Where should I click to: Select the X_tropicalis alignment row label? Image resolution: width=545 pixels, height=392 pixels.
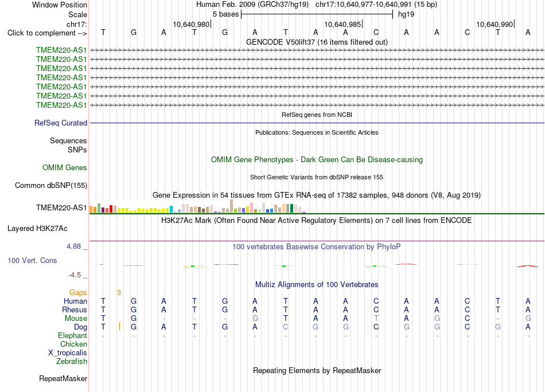pos(68,353)
